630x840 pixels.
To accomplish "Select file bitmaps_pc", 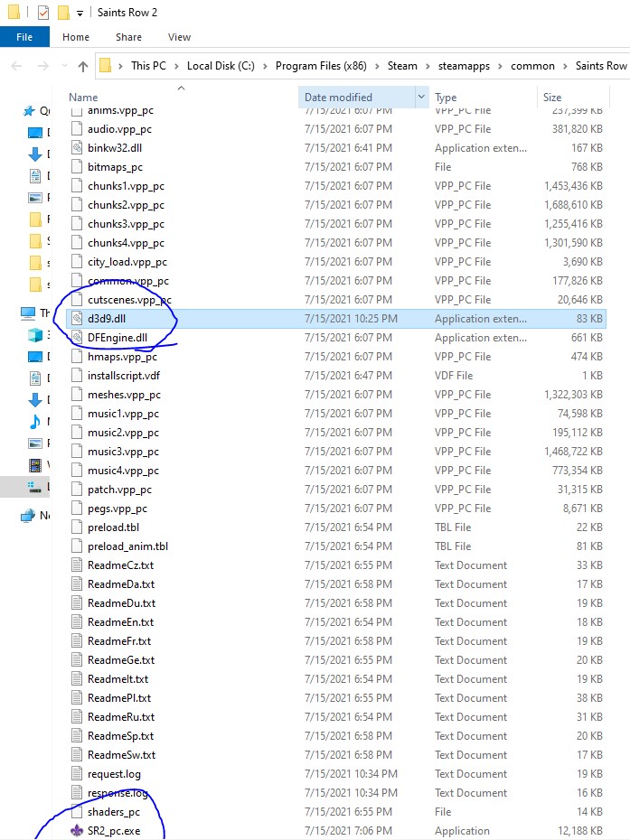I will [x=116, y=167].
